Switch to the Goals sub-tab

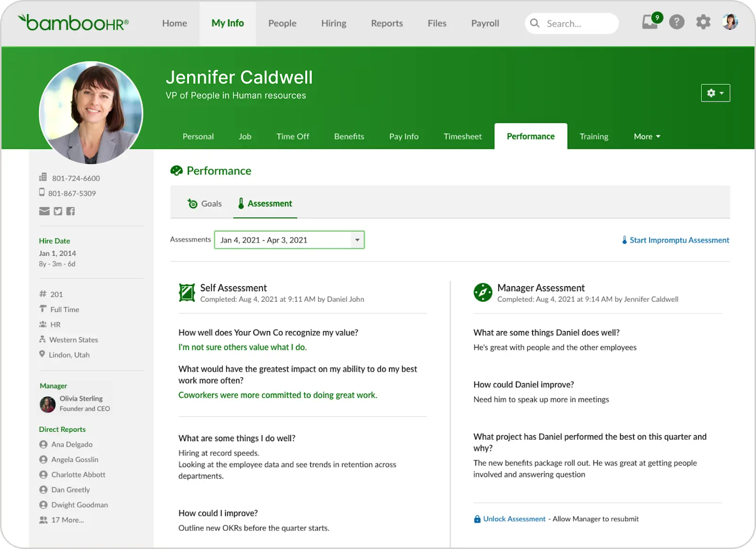click(205, 203)
